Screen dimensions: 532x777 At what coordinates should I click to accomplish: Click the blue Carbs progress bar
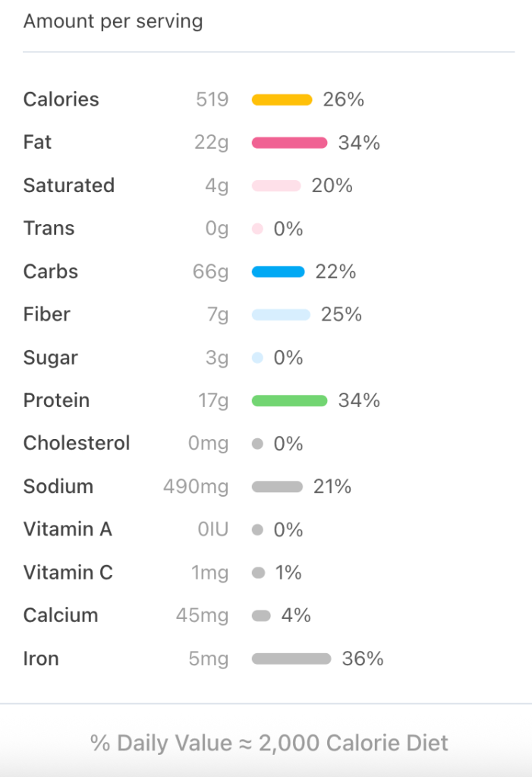[x=278, y=272]
